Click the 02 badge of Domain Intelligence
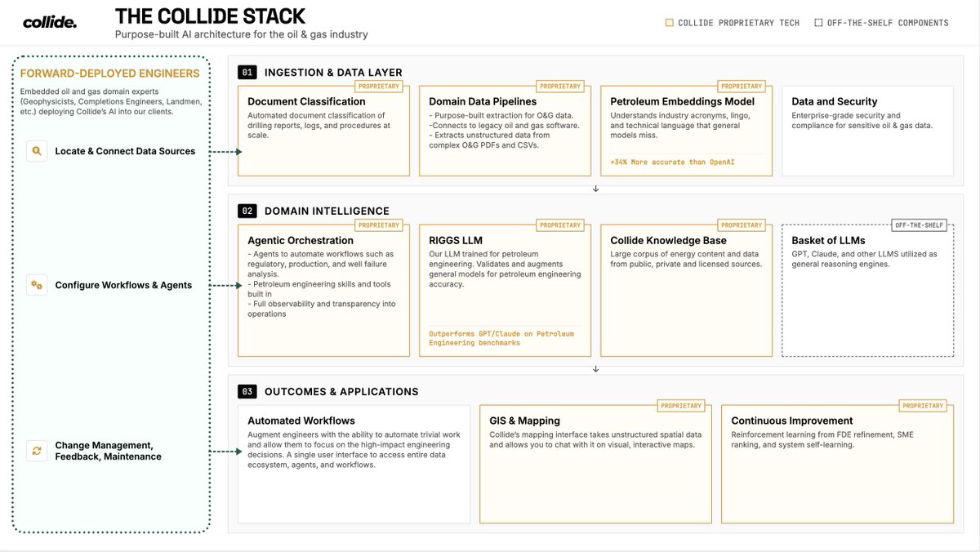 (247, 211)
